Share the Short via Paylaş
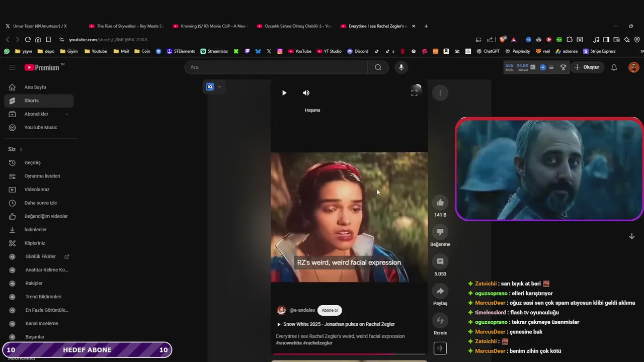The width and height of the screenshot is (644, 362). (440, 291)
